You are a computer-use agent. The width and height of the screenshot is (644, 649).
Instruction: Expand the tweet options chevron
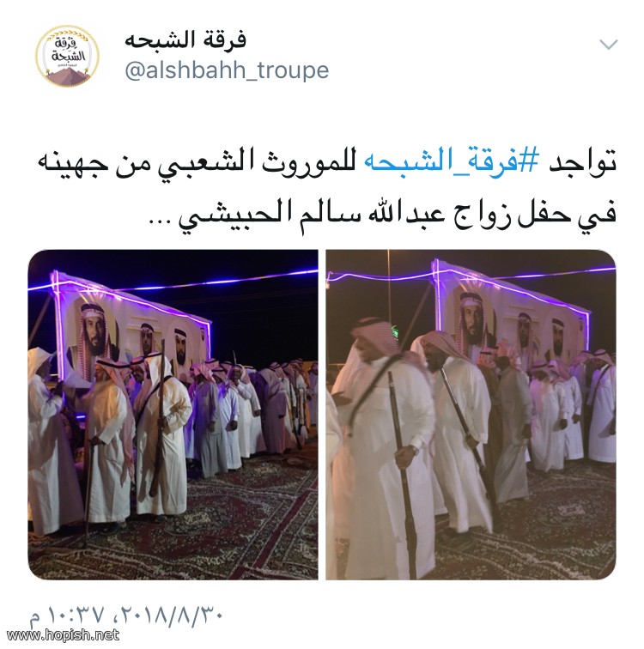tap(609, 44)
